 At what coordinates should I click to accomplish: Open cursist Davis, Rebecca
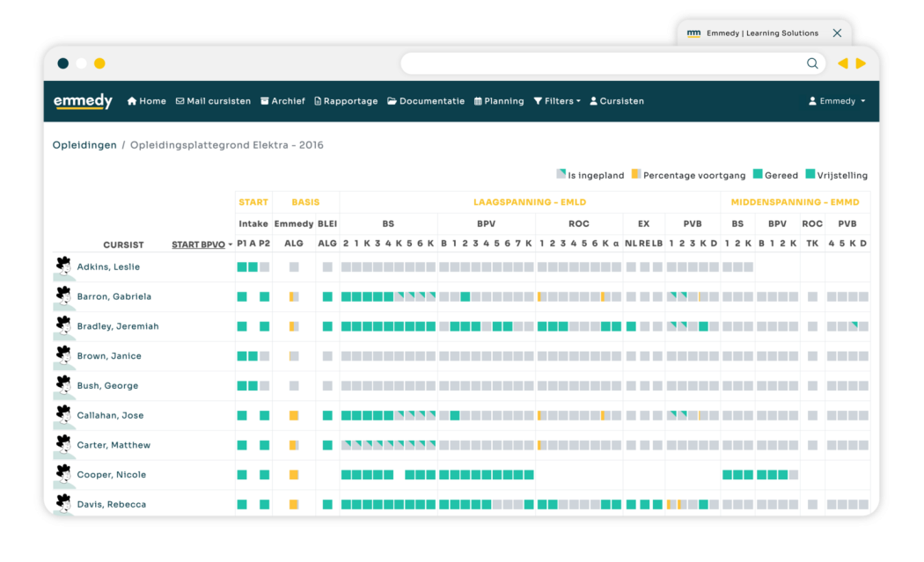tap(112, 505)
